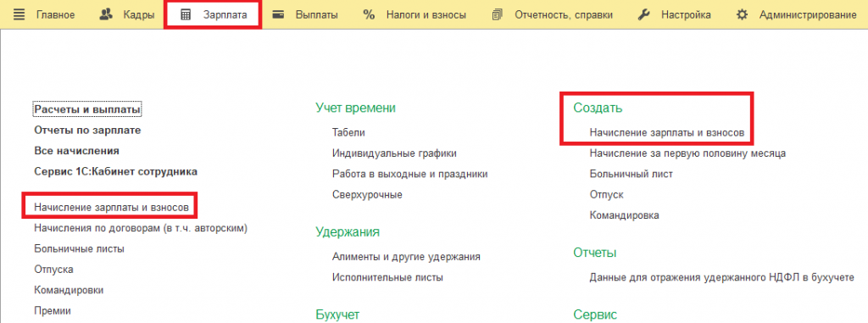Viewport: 868px width, 323px height.
Task: Open Индивидуальные графики
Action: (394, 153)
